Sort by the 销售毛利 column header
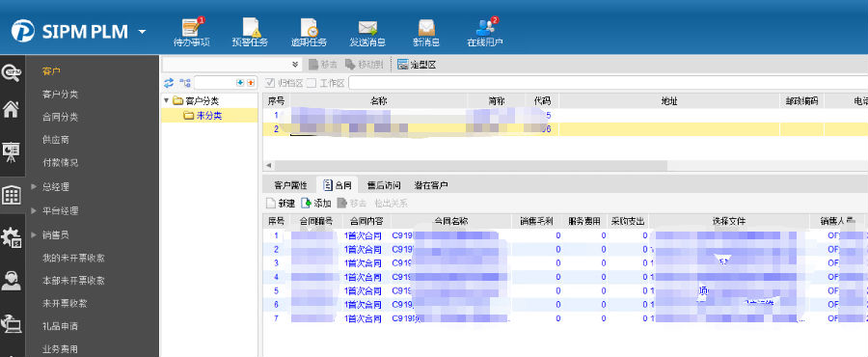 tap(536, 221)
